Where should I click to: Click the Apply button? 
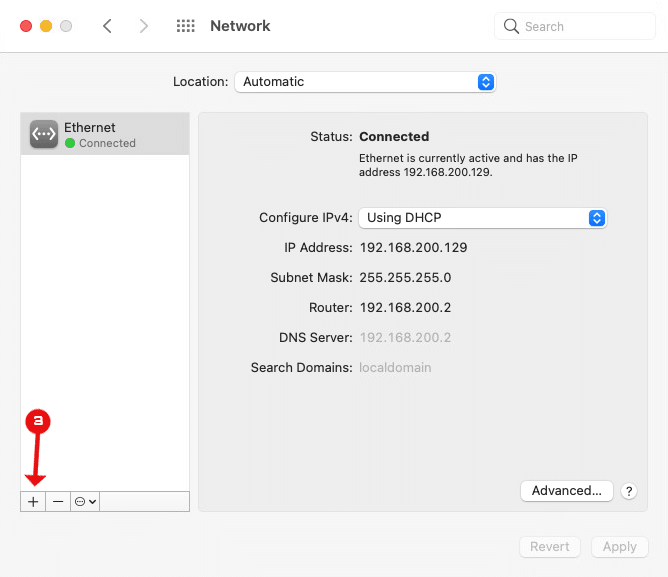pos(620,546)
